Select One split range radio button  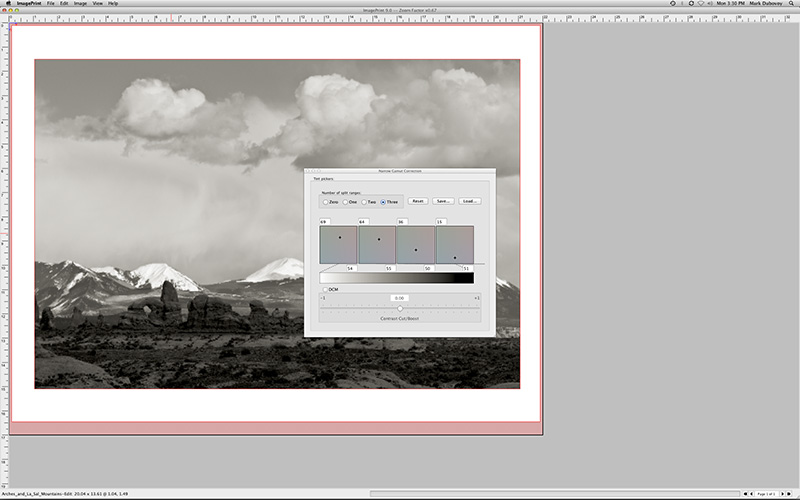click(x=345, y=202)
